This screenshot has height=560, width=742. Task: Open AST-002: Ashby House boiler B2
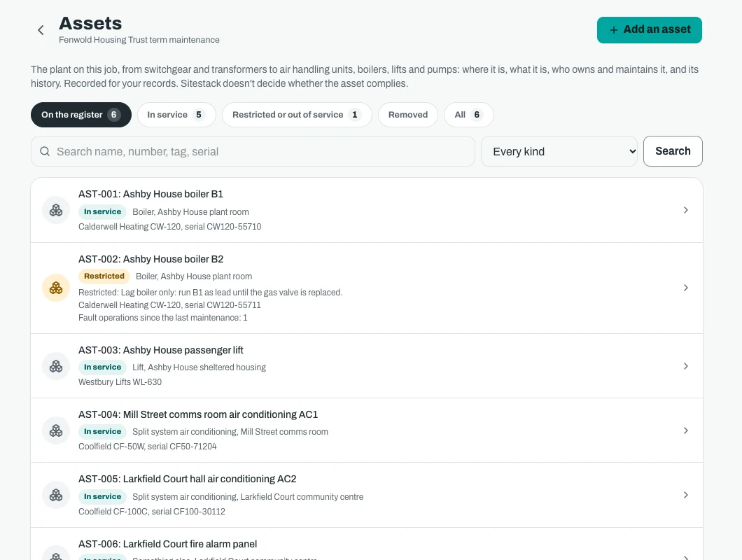[367, 288]
